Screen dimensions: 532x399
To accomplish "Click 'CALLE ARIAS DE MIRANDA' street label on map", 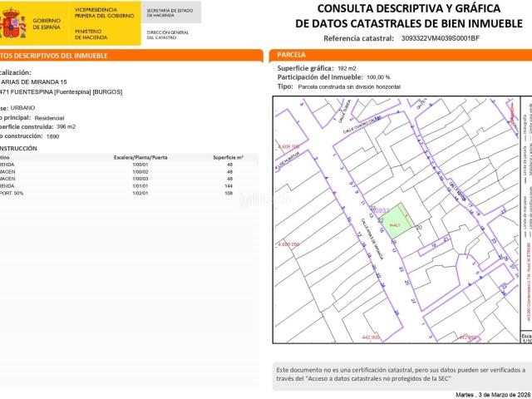I will (372, 239).
